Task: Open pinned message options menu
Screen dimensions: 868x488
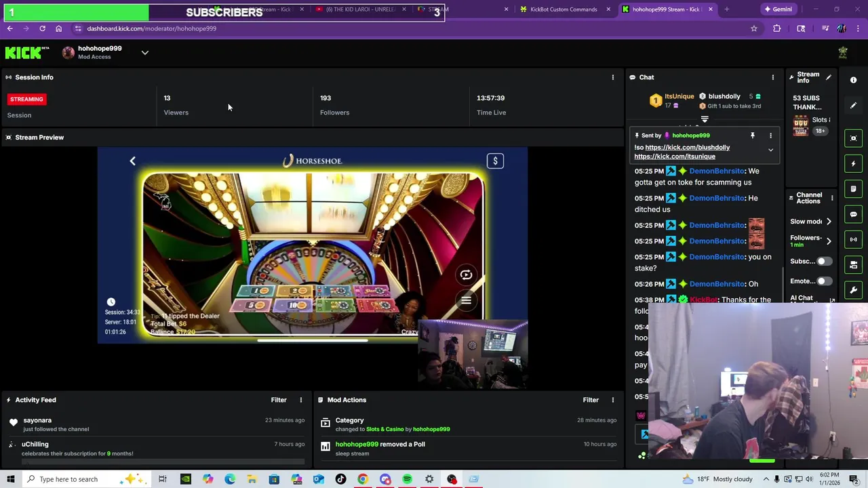Action: click(x=770, y=136)
